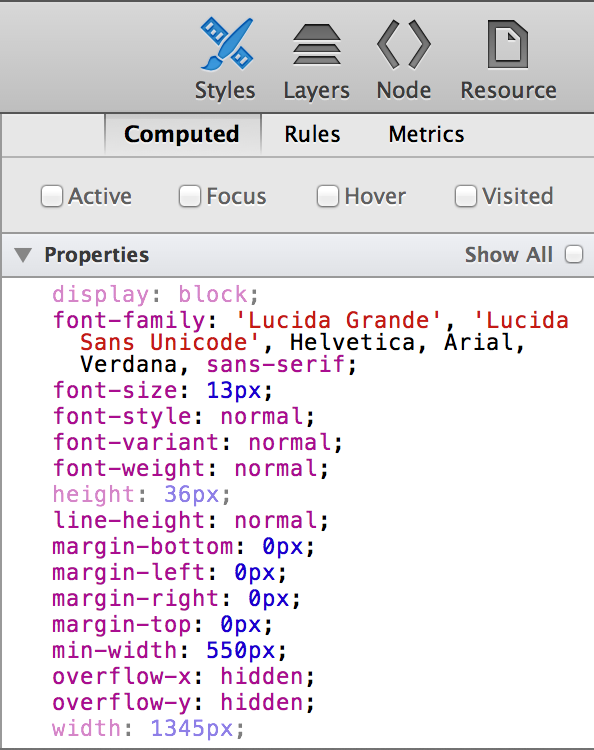Open the Node angle-brackets icon
Viewport: 594px width, 750px height.
point(404,44)
